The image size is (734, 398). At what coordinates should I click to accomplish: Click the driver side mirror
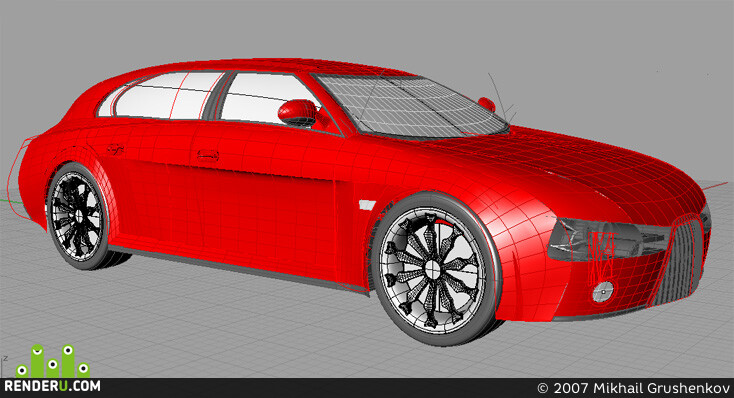pos(298,113)
